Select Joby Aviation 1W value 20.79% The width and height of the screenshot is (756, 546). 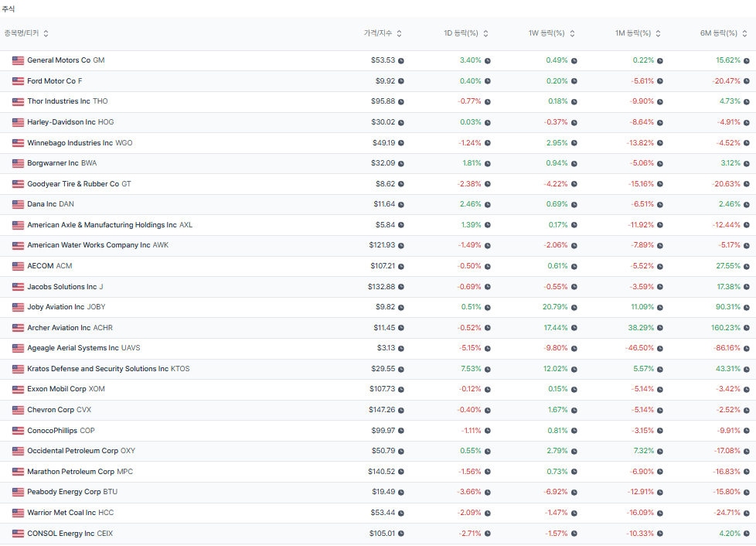click(555, 307)
